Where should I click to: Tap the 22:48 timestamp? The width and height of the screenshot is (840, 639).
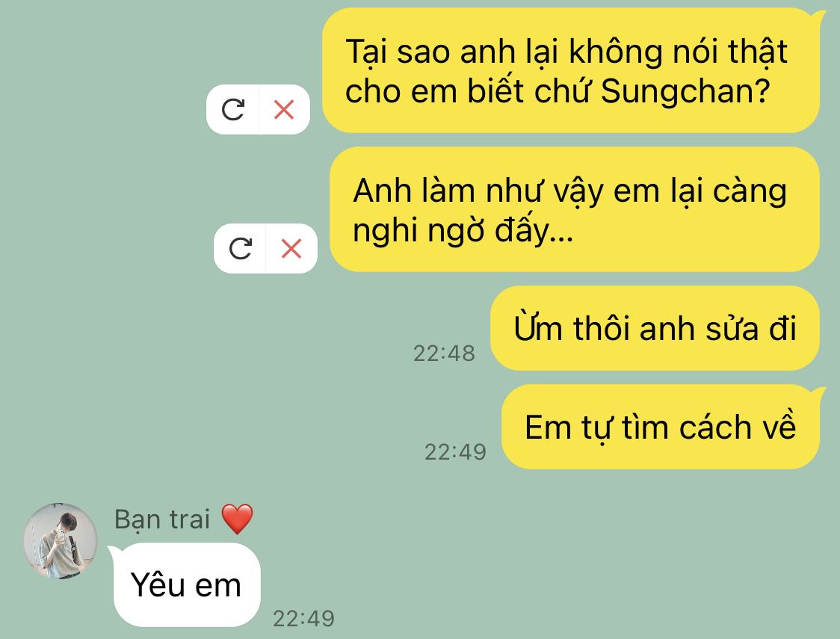[x=444, y=353]
